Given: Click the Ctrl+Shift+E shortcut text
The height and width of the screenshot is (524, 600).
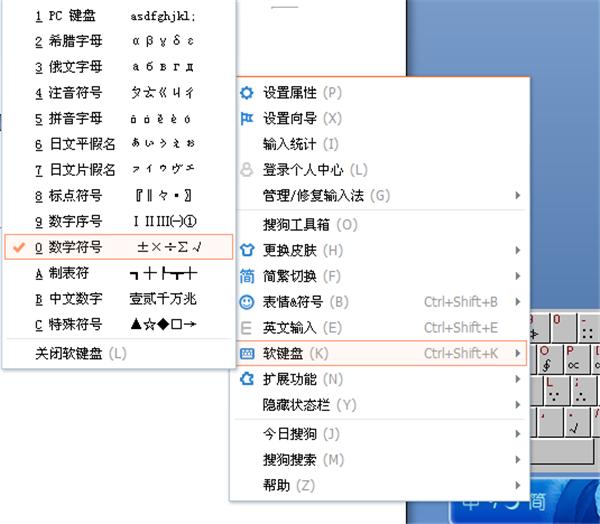Looking at the screenshot, I should (x=461, y=328).
